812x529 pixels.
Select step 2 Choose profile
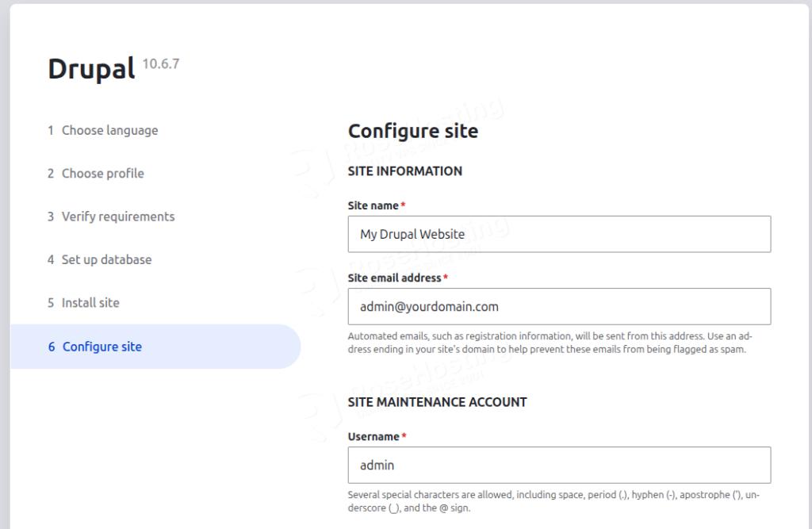coord(96,173)
